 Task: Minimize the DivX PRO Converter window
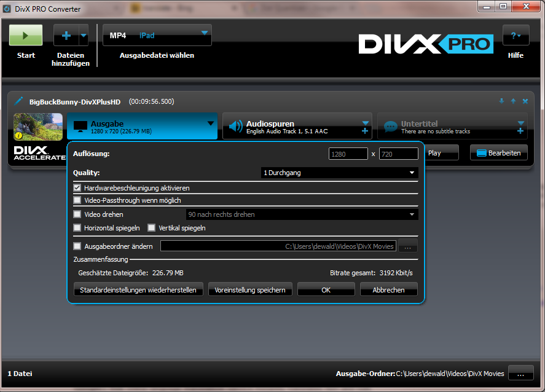click(x=487, y=6)
